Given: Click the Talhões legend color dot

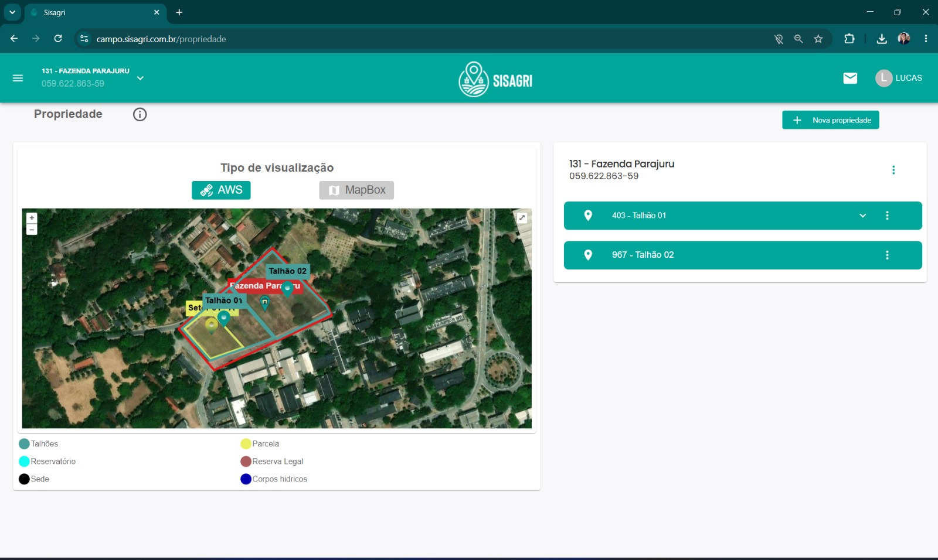Looking at the screenshot, I should [24, 444].
